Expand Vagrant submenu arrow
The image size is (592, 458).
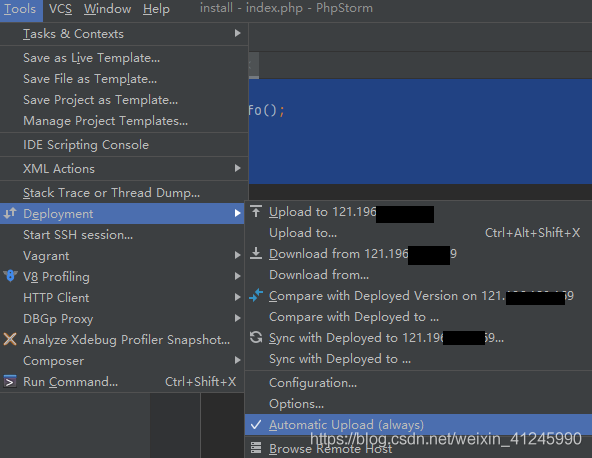coord(237,256)
